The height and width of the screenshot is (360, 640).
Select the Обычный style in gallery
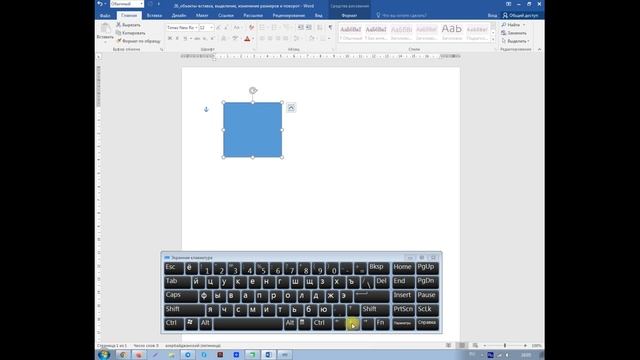coord(351,33)
